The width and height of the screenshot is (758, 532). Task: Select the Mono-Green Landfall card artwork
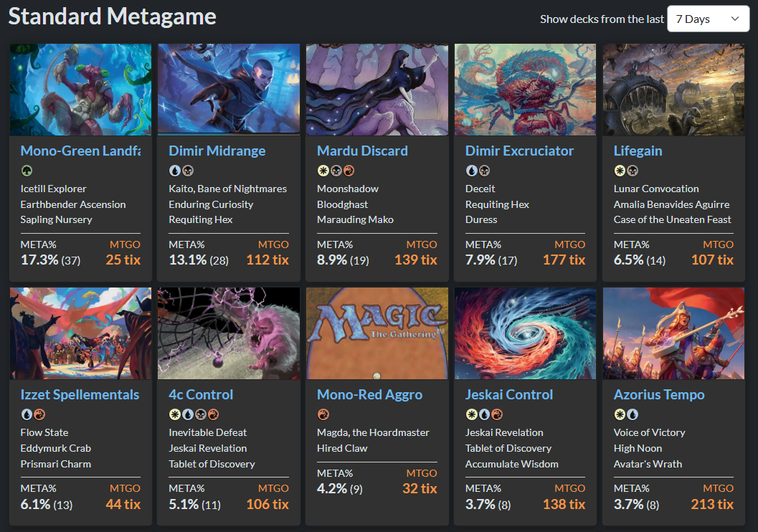coord(81,90)
